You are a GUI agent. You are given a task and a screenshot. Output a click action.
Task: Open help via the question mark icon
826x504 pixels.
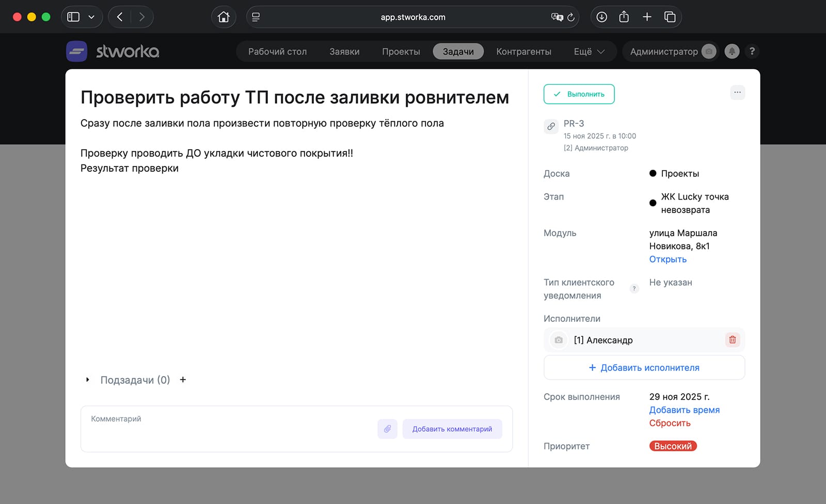(752, 51)
